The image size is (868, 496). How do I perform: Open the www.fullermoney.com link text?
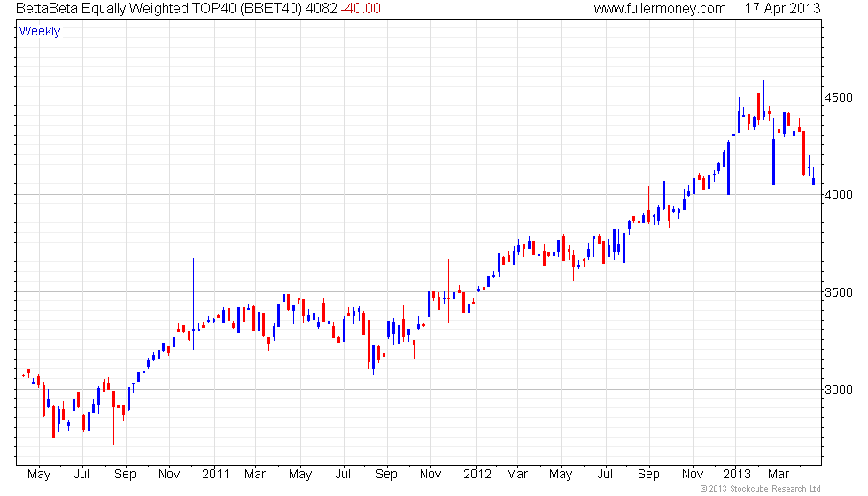coord(660,8)
